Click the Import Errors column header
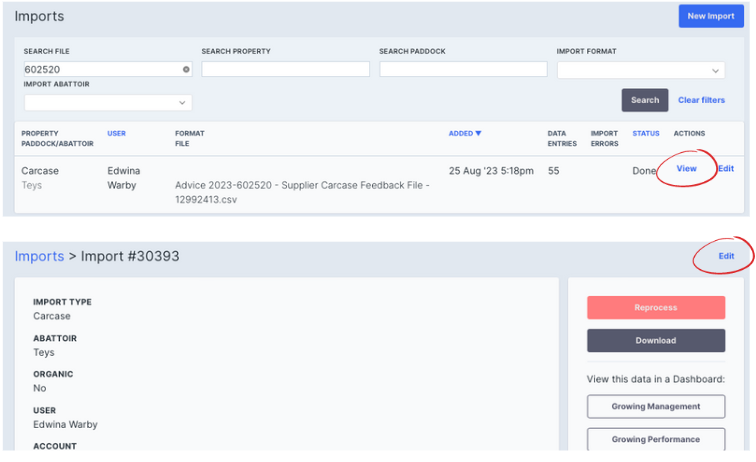 click(x=604, y=138)
